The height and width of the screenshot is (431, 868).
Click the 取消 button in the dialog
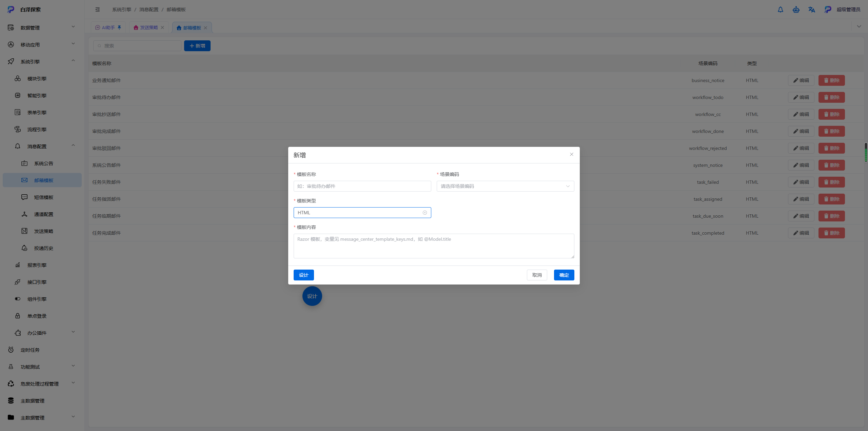tap(537, 275)
